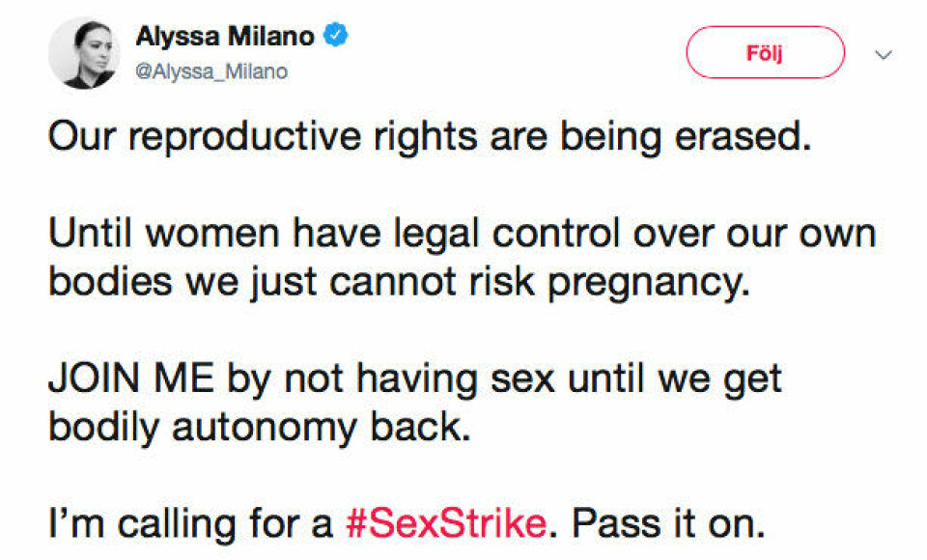The width and height of the screenshot is (927, 560).
Task: Click the line beginning with "JOIN ME"
Action: 415,379
